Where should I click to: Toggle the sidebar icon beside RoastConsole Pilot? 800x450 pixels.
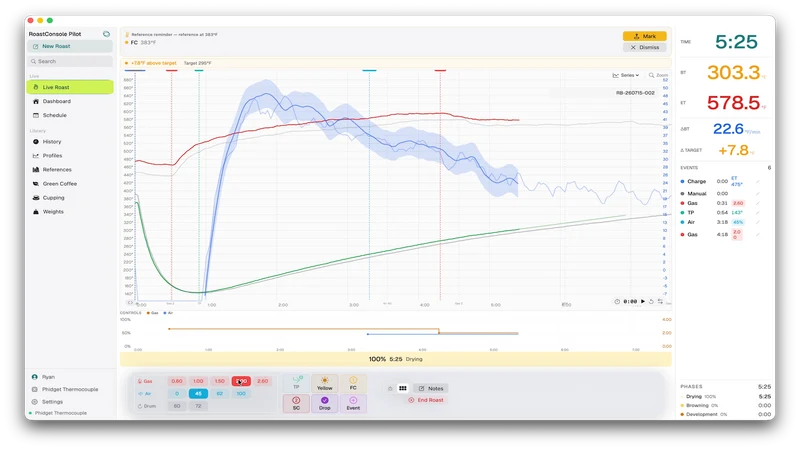[106, 34]
